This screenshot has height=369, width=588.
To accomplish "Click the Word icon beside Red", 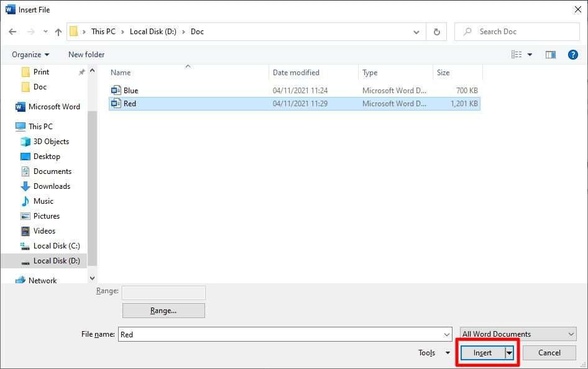I will pyautogui.click(x=116, y=103).
